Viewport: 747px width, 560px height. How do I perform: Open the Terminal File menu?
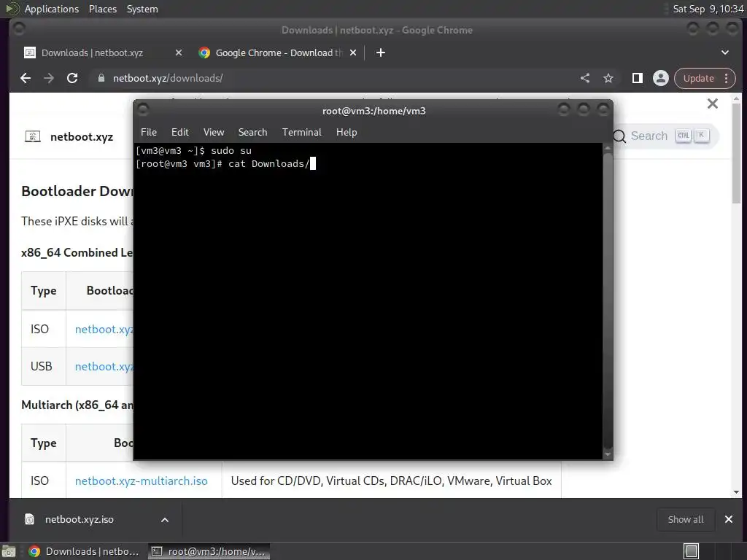point(149,133)
